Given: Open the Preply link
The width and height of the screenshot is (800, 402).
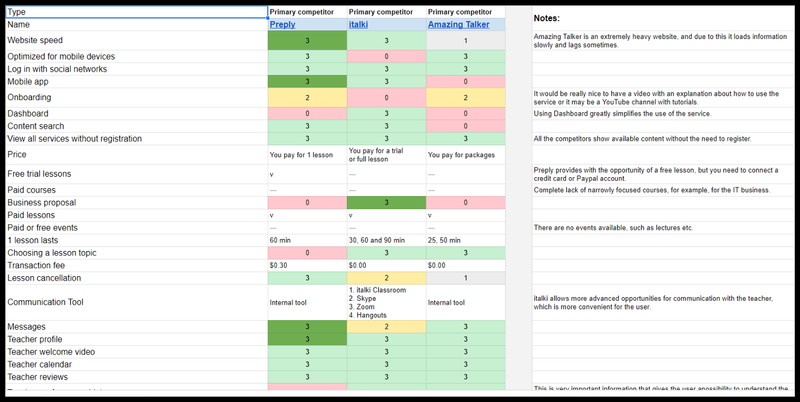Looking at the screenshot, I should tap(282, 24).
